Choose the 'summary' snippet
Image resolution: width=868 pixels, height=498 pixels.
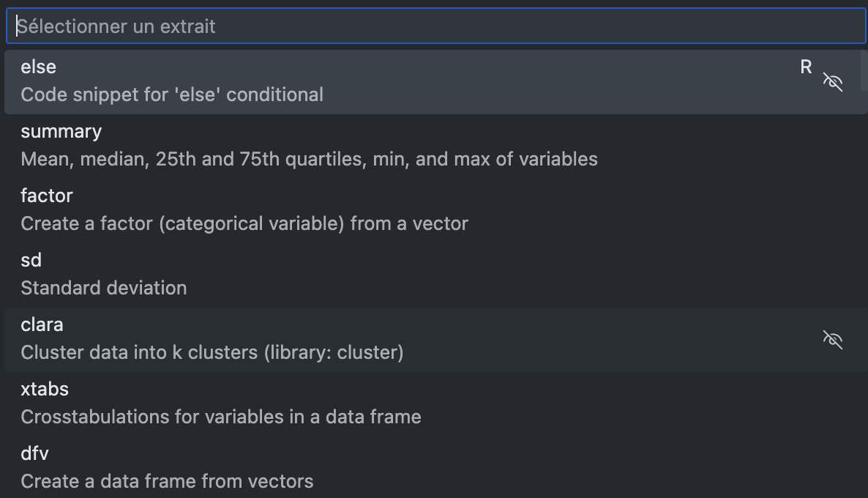click(61, 132)
